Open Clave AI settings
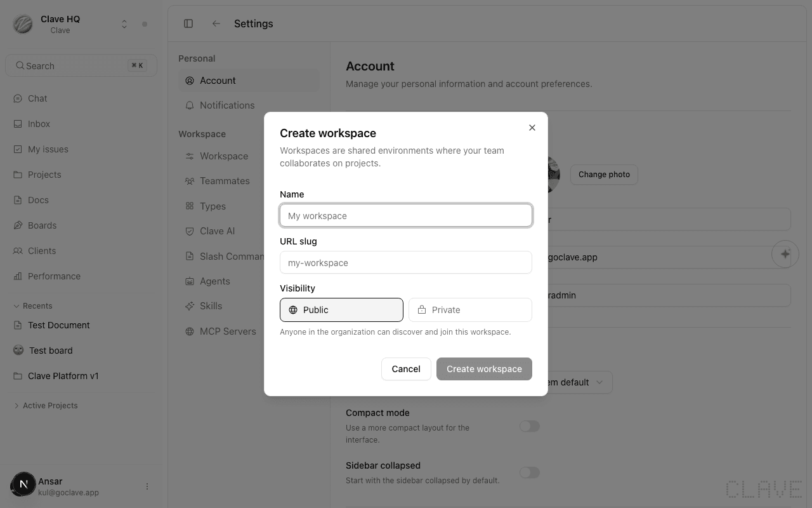 click(218, 231)
